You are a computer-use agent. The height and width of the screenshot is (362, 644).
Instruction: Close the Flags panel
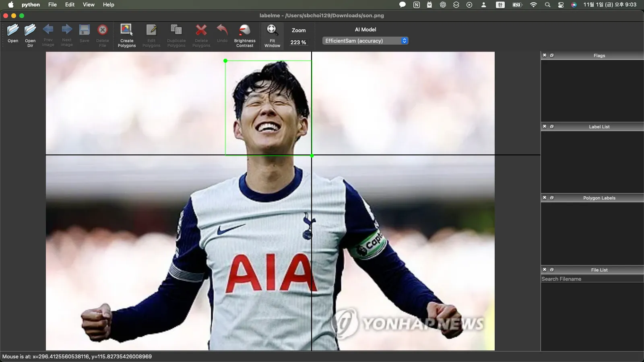coord(545,55)
